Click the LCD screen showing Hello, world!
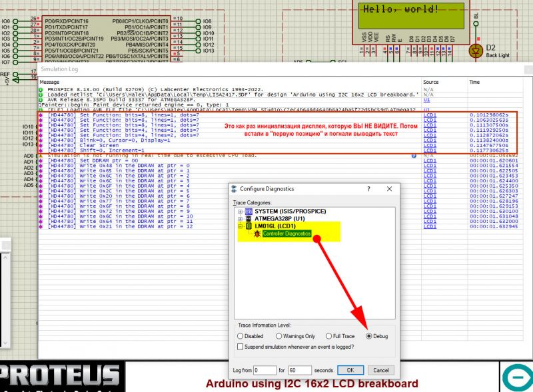The height and width of the screenshot is (392, 533). (411, 16)
